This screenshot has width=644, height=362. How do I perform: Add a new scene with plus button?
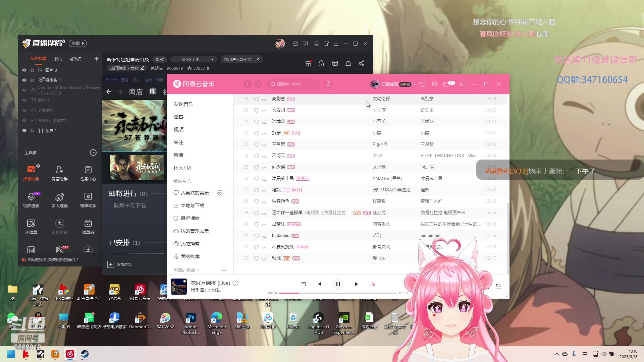(97, 59)
